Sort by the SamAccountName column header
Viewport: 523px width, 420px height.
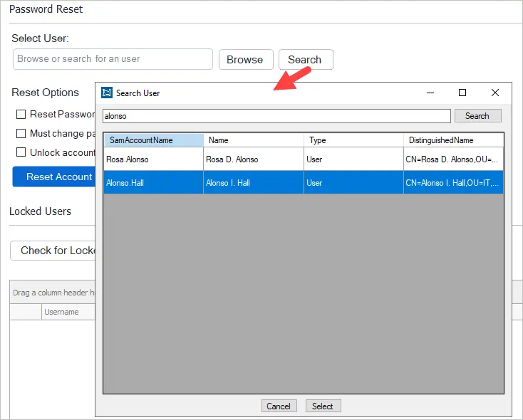click(x=154, y=140)
